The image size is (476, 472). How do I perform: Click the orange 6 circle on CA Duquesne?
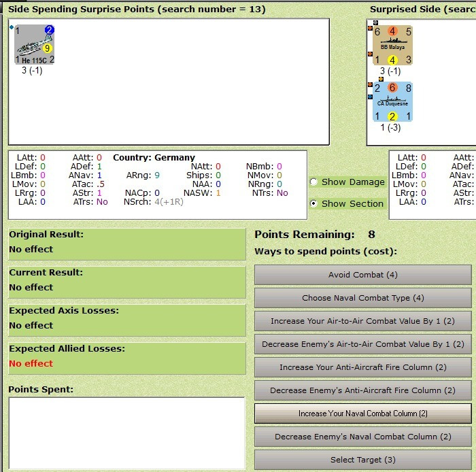[x=392, y=88]
